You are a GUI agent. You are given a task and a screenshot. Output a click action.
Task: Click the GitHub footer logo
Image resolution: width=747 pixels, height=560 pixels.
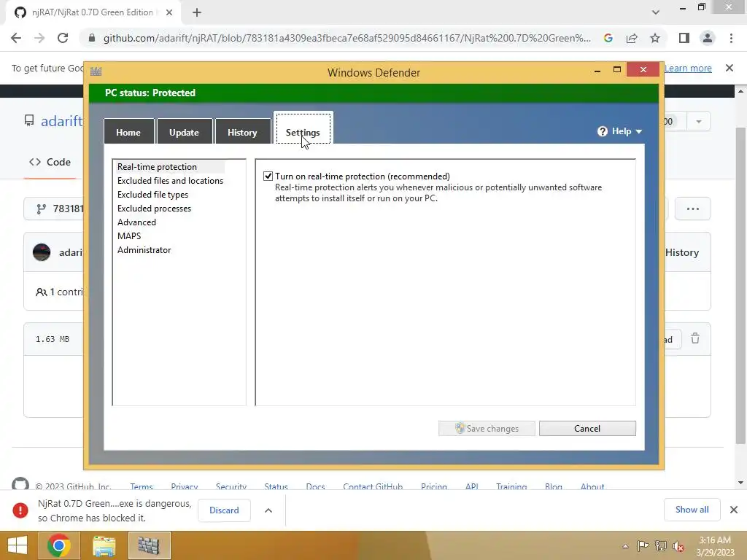pyautogui.click(x=20, y=484)
